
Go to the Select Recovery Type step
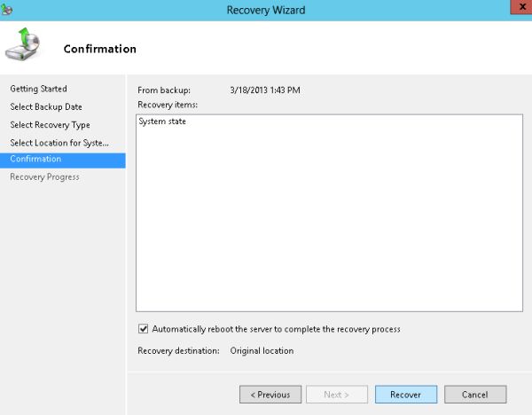click(x=50, y=125)
